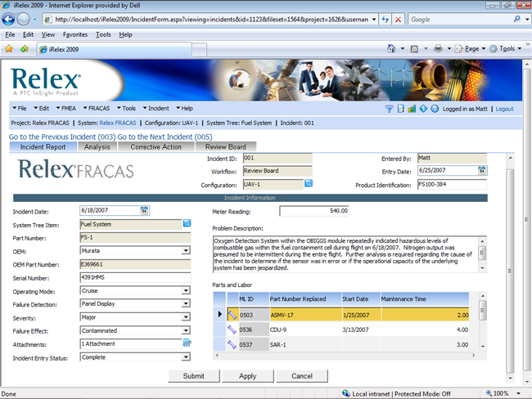Go to the Next Incident (005) link
532x399 pixels.
tap(165, 137)
